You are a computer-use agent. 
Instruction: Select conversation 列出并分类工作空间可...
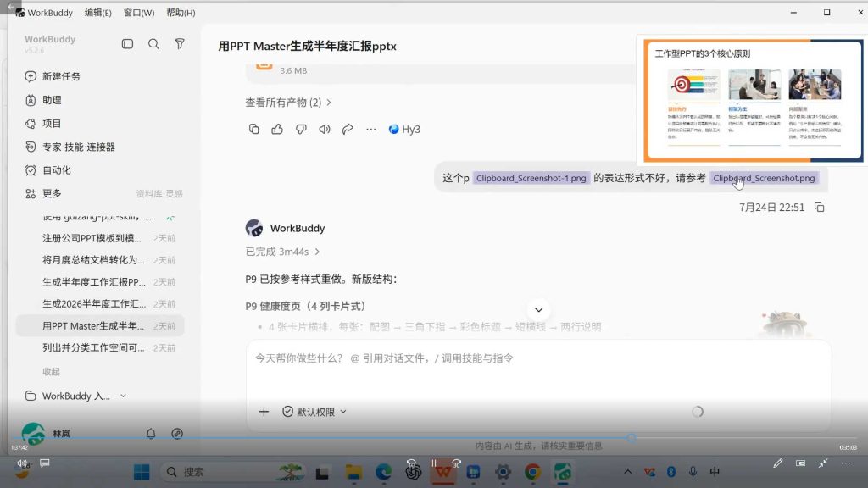coord(100,347)
